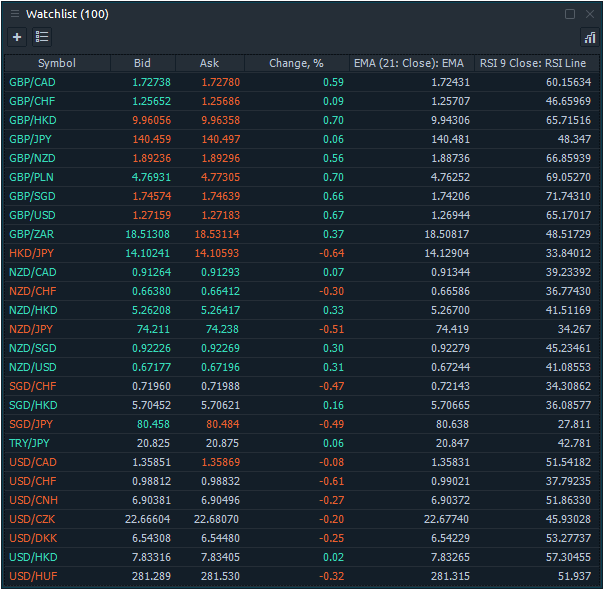This screenshot has height=590, width=603.
Task: Sort by the Ask column header
Action: [x=209, y=63]
